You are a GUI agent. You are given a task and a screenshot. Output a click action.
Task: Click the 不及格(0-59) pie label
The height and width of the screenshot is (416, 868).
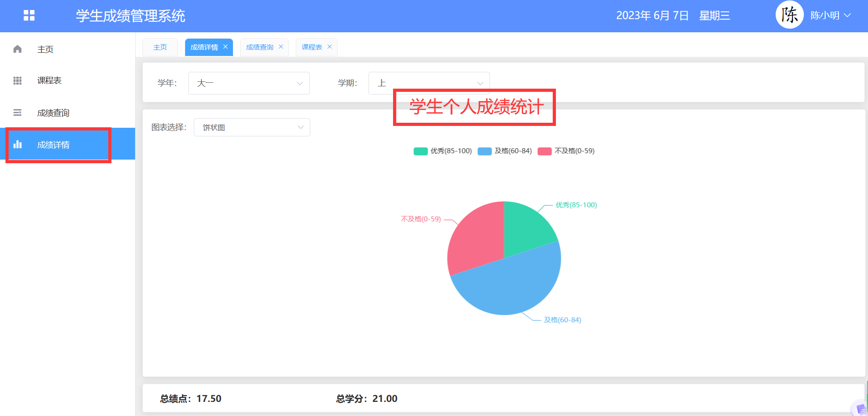tap(421, 219)
